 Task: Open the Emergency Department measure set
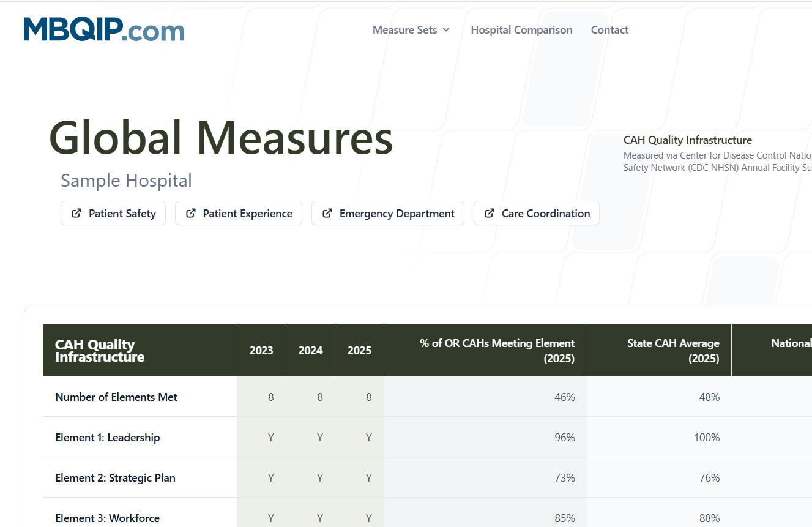click(388, 213)
